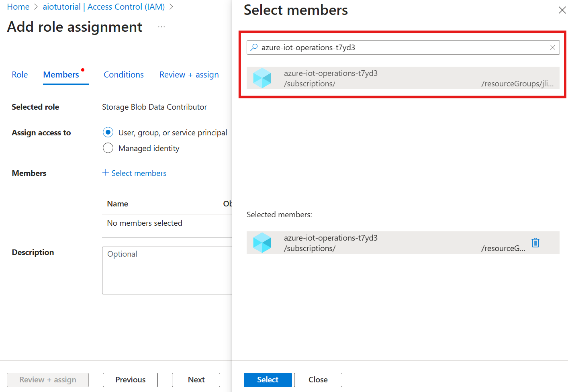Open the Conditions tab

click(x=124, y=75)
